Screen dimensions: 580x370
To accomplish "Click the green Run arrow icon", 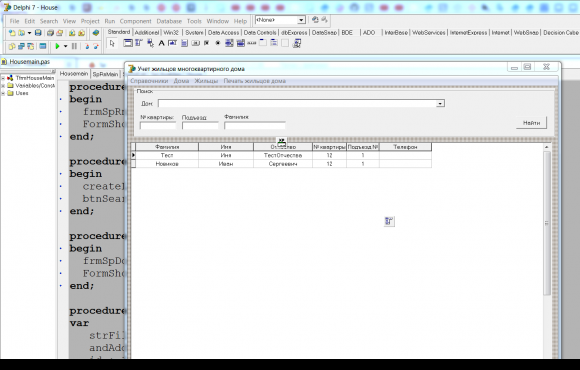I will (x=57, y=46).
